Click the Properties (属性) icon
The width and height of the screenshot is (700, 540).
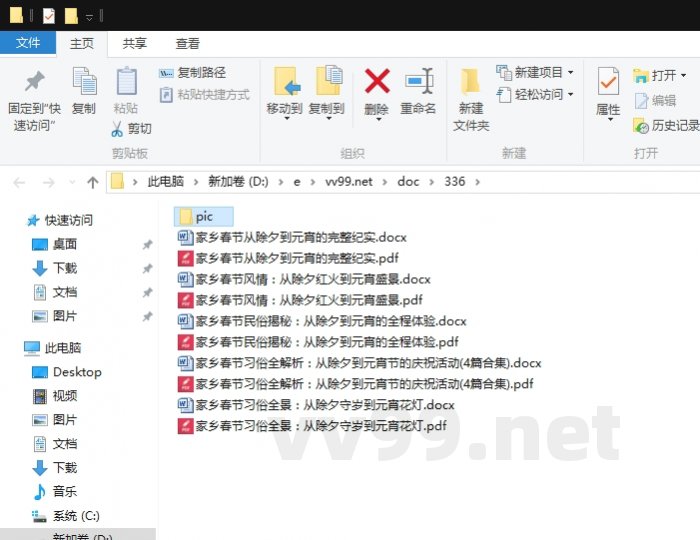[608, 81]
